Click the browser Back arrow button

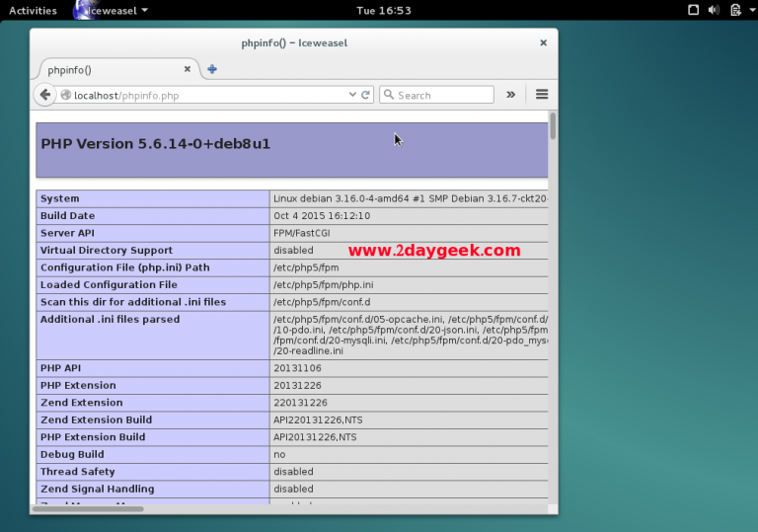point(44,95)
